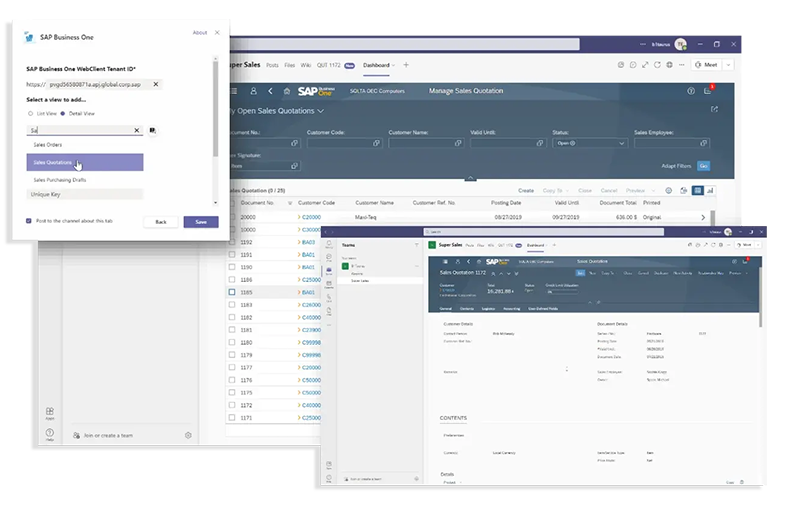Click the Go filter button
800x509 pixels.
[704, 165]
